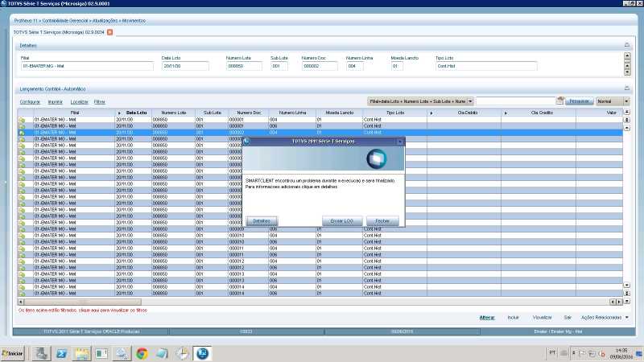Image resolution: width=644 pixels, height=362 pixels.
Task: Launch PowerShell from the taskbar
Action: click(x=62, y=353)
